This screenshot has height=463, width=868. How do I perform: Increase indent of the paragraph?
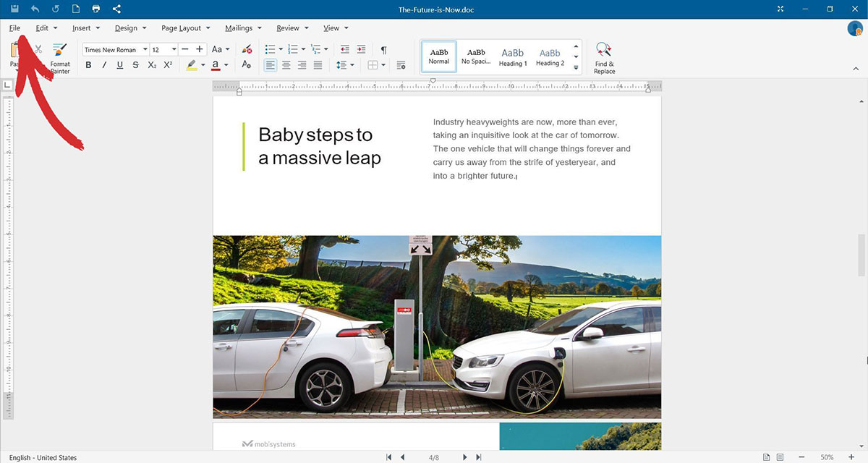click(359, 49)
